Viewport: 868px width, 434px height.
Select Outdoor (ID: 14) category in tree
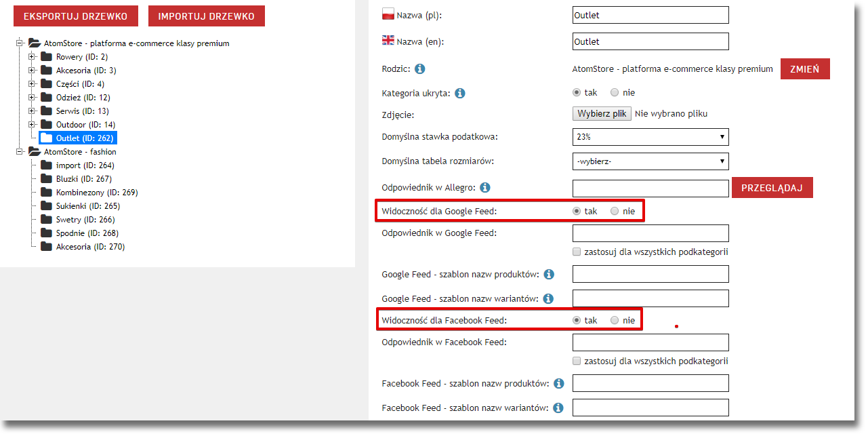[x=85, y=125]
